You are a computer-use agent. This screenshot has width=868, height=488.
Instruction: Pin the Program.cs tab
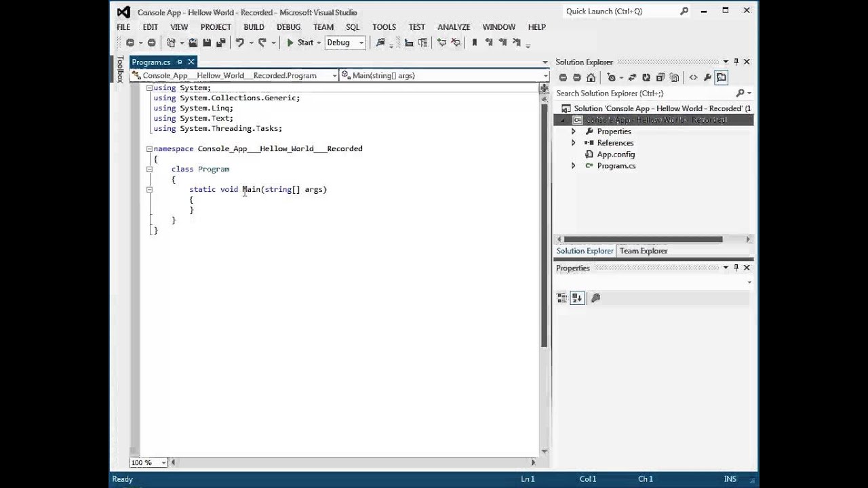coord(179,62)
